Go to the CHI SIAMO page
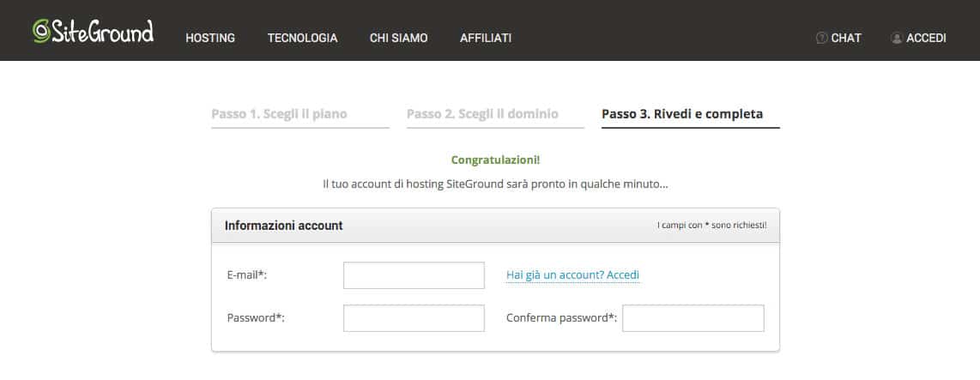 399,38
